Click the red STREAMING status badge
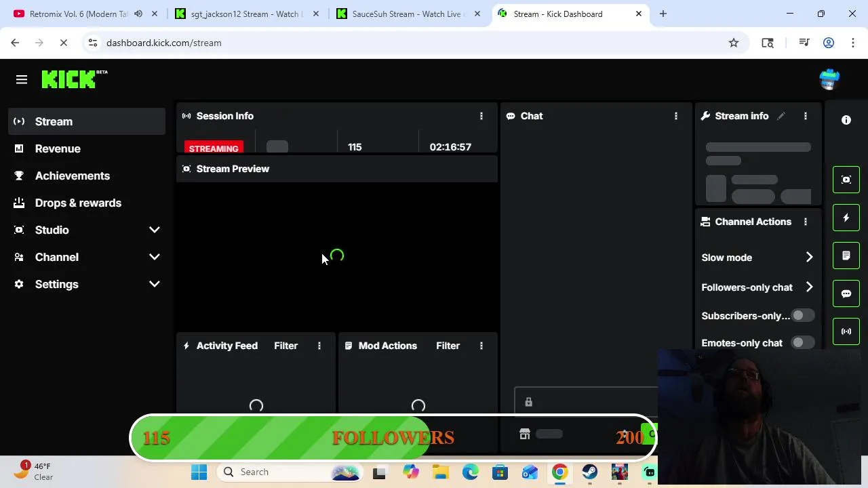868x488 pixels. 214,148
